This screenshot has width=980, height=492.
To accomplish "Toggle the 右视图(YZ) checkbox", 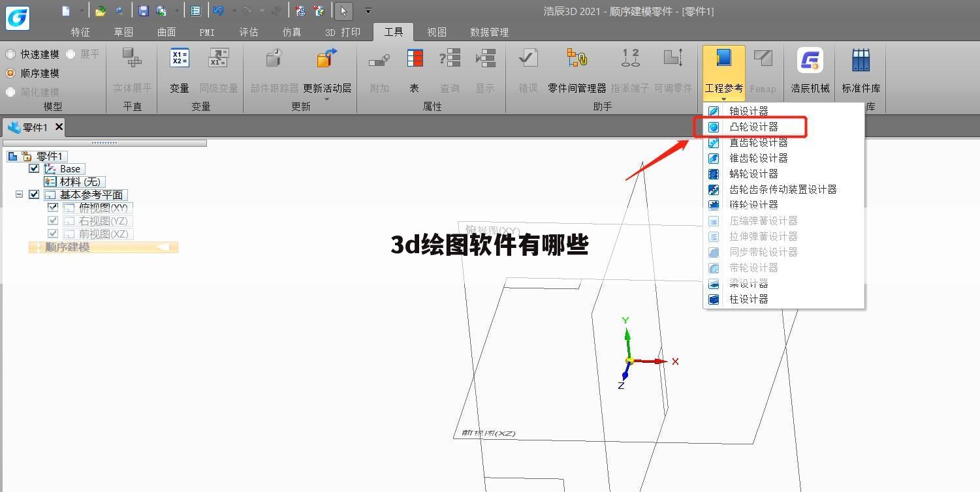I will pos(53,221).
